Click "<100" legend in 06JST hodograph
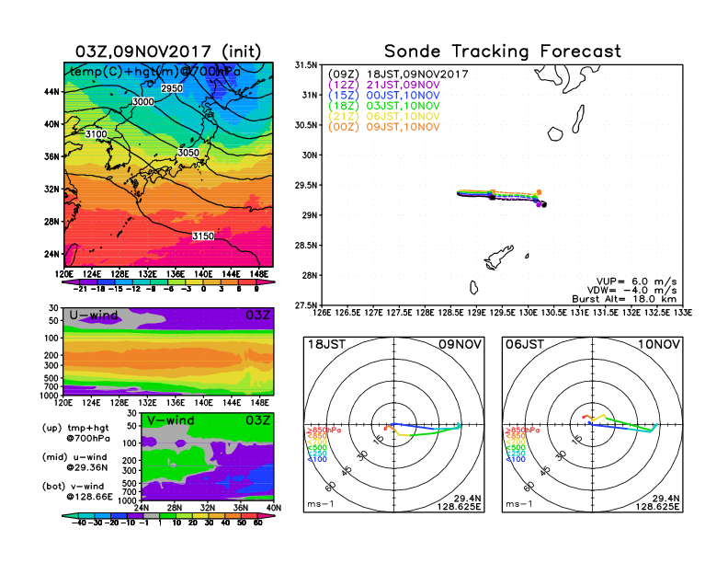Screen dimensions: 728x563 [516, 459]
